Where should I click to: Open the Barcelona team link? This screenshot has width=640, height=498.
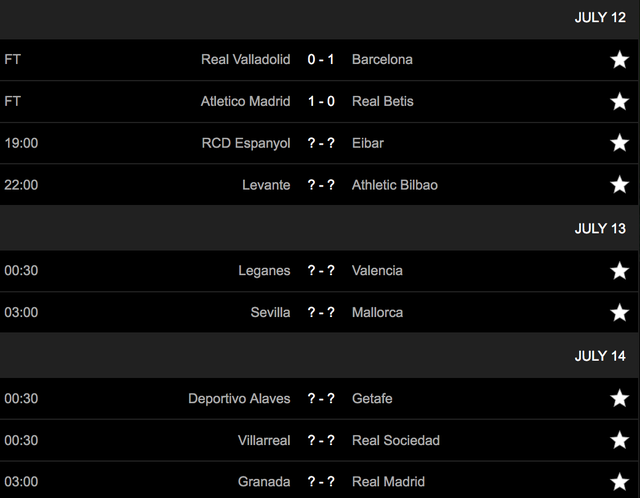click(x=382, y=59)
